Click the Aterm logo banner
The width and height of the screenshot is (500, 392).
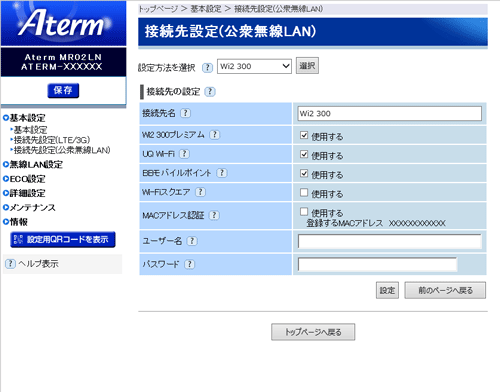(63, 23)
